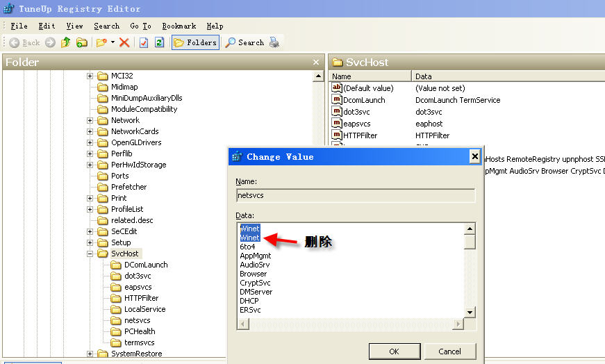Open the View menu
Viewport: 605px width, 364px height.
tap(74, 26)
